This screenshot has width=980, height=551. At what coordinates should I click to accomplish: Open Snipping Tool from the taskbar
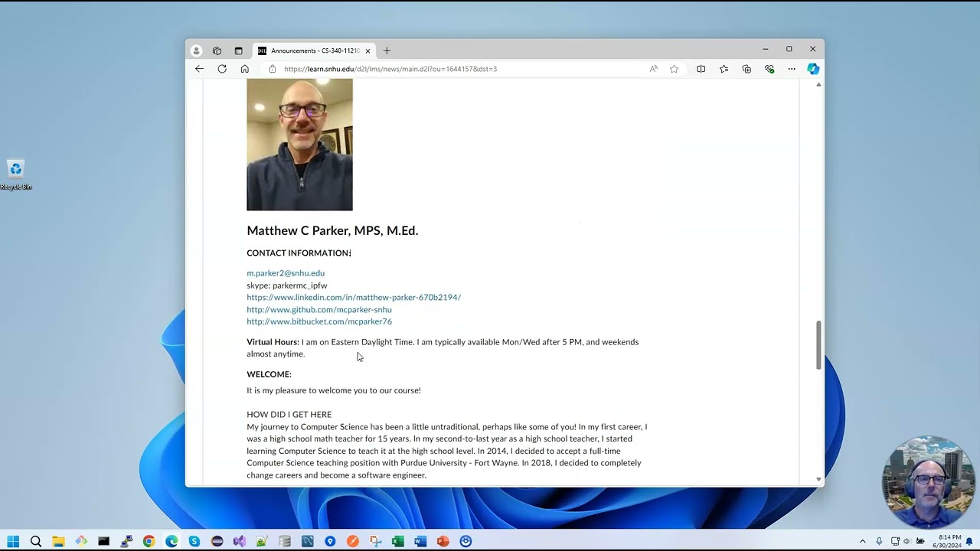375,541
